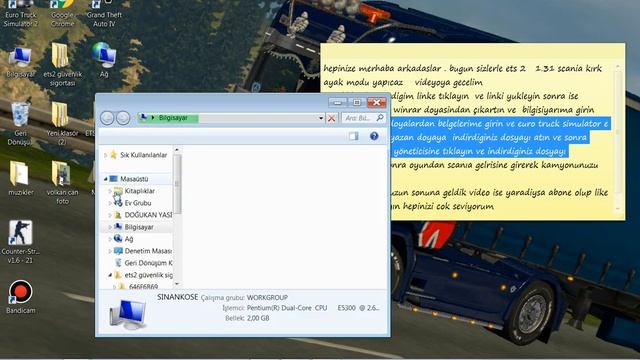The width and height of the screenshot is (640, 360).
Task: Close the Bilgisayar Explorer window
Action: click(x=376, y=102)
